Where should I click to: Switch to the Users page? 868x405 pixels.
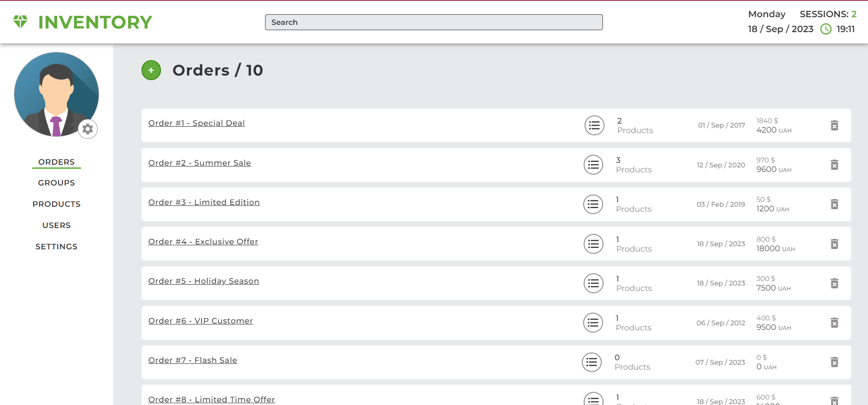click(x=57, y=225)
